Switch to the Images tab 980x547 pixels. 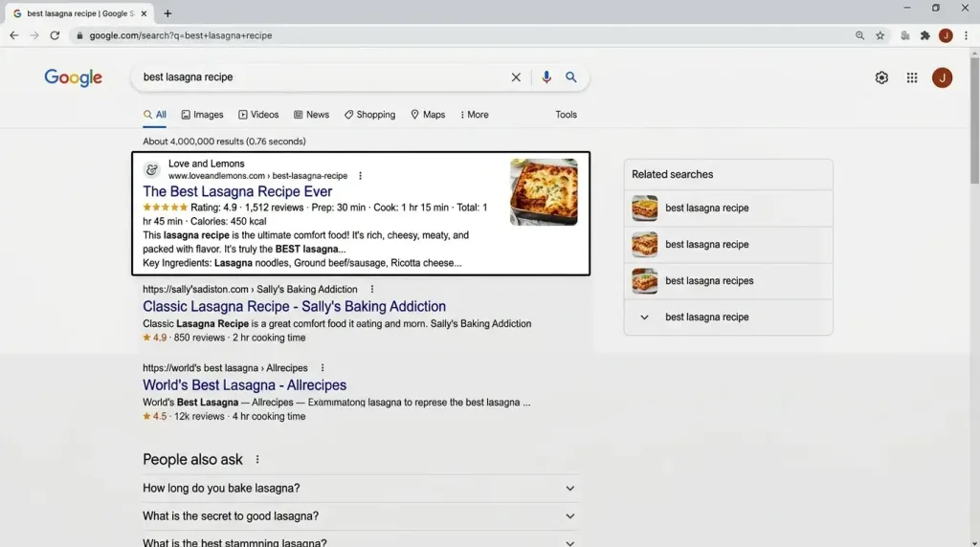click(x=202, y=115)
